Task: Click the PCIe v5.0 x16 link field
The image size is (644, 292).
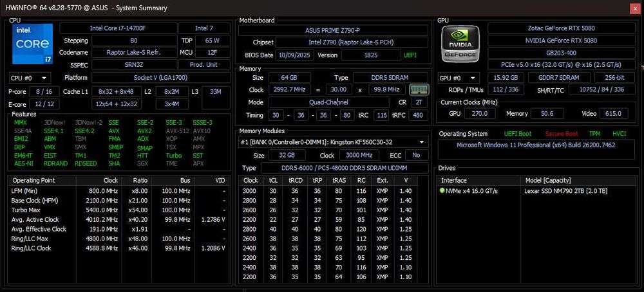Action: [x=561, y=65]
